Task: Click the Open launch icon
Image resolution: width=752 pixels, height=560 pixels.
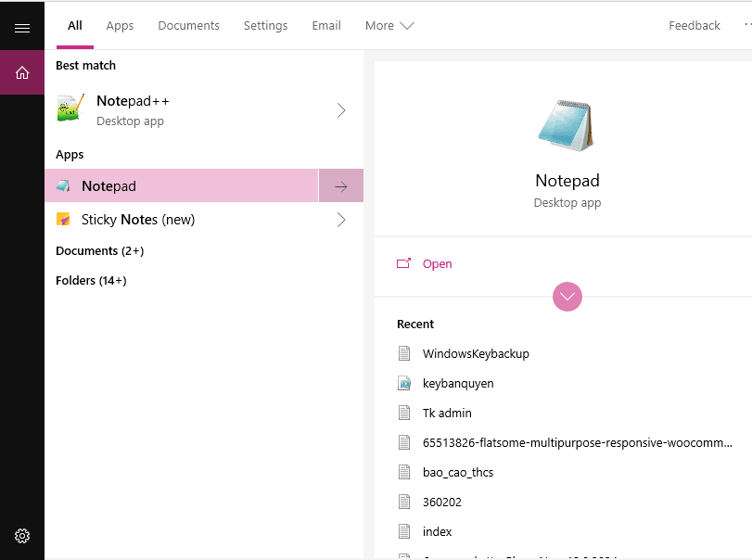Action: [x=403, y=263]
